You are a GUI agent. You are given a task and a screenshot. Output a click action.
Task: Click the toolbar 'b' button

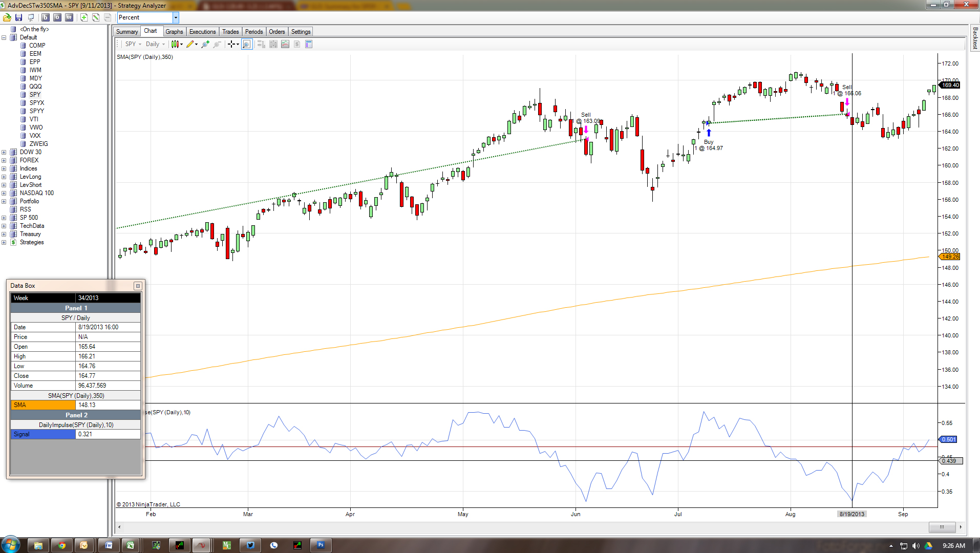[45, 17]
